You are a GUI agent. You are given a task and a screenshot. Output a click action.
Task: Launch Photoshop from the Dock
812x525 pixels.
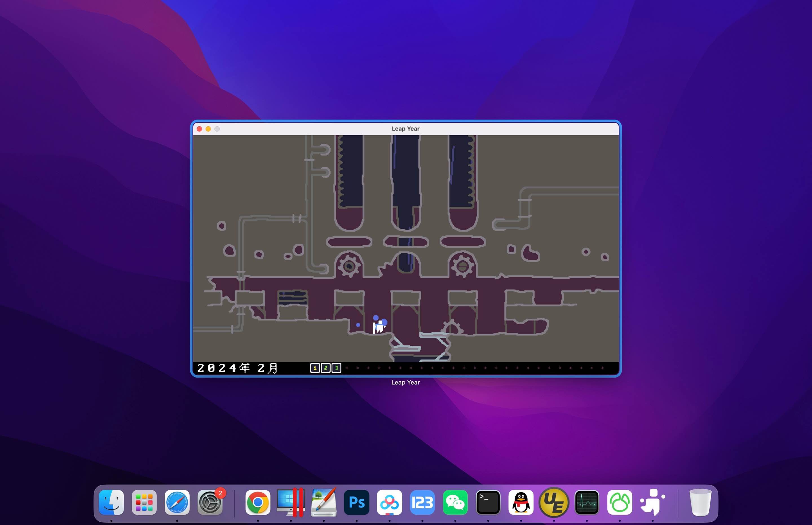point(357,502)
